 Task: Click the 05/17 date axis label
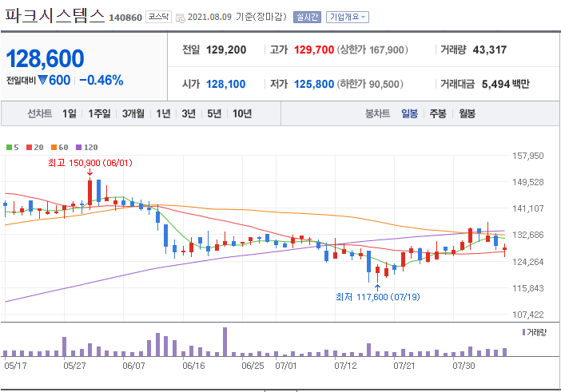14,366
